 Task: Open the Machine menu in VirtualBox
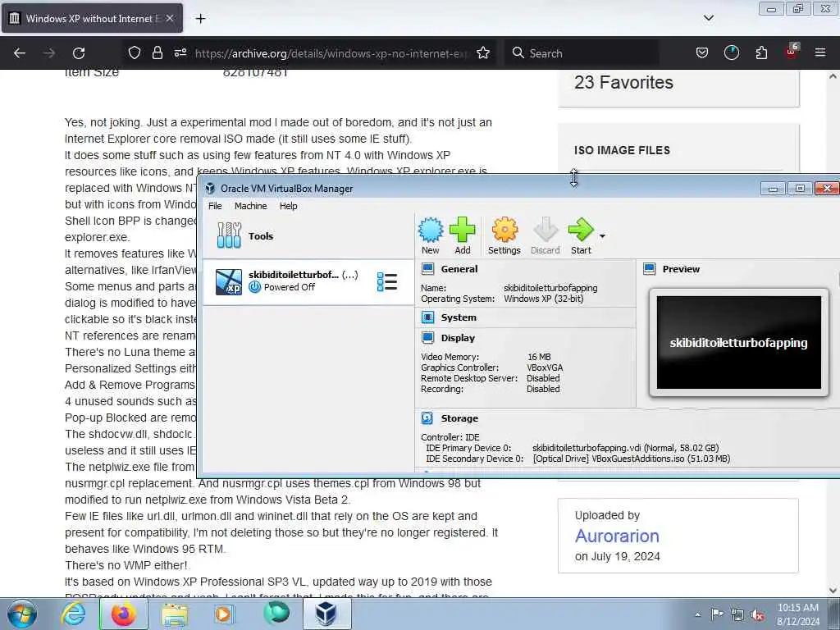point(250,206)
